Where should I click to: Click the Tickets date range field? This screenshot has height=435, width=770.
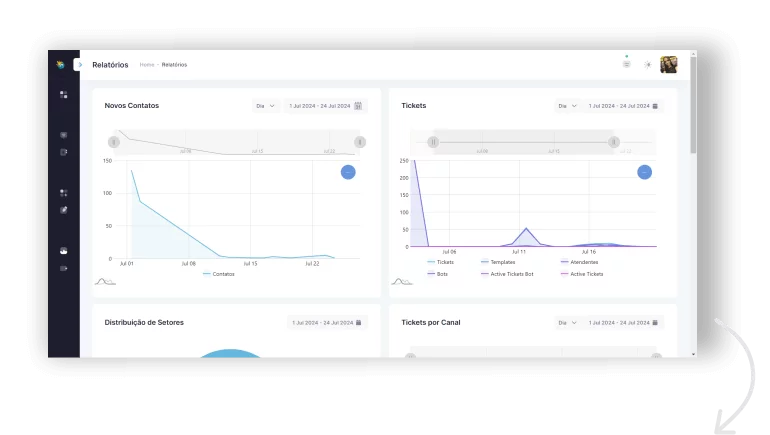click(x=622, y=105)
